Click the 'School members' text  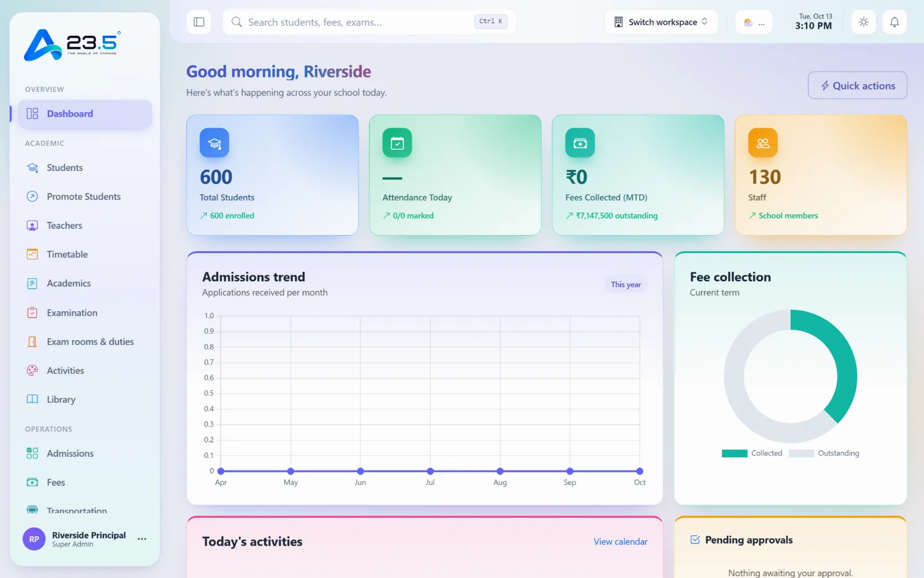(788, 216)
